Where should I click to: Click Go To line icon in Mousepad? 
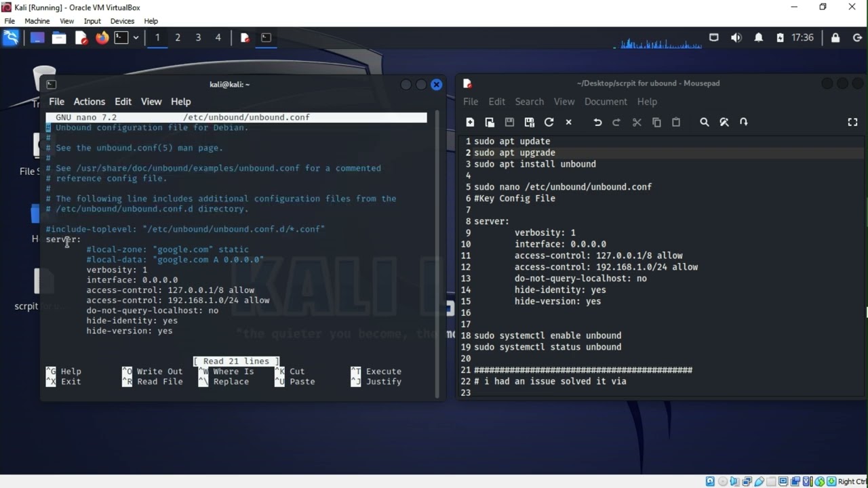pyautogui.click(x=744, y=122)
